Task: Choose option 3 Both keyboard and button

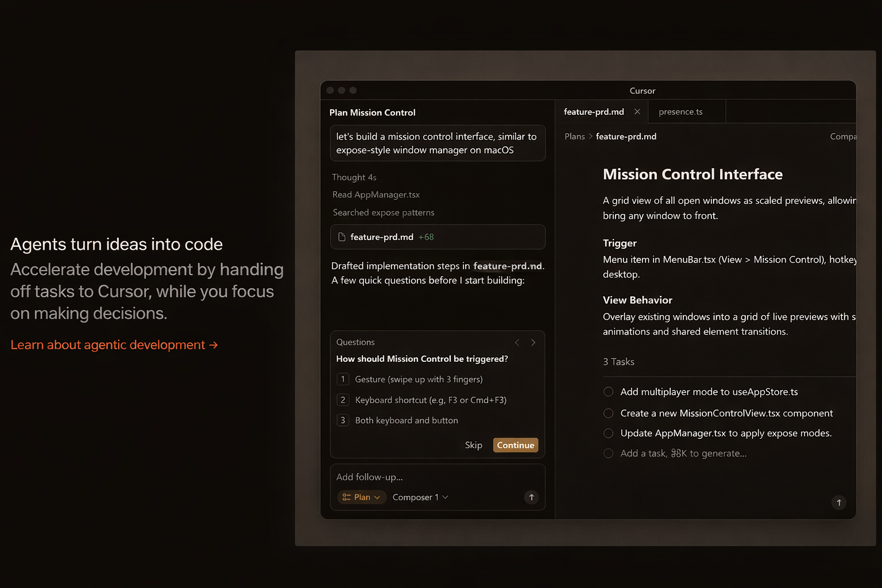Action: click(x=406, y=420)
